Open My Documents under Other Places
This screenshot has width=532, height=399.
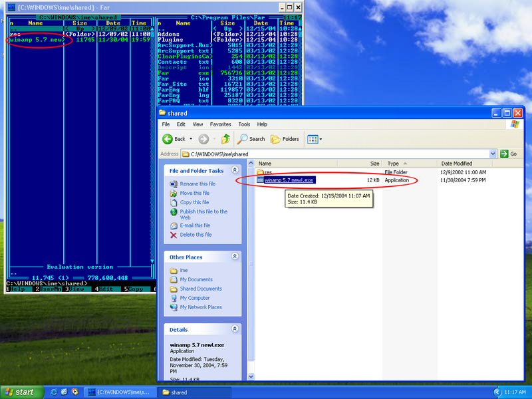coord(196,279)
